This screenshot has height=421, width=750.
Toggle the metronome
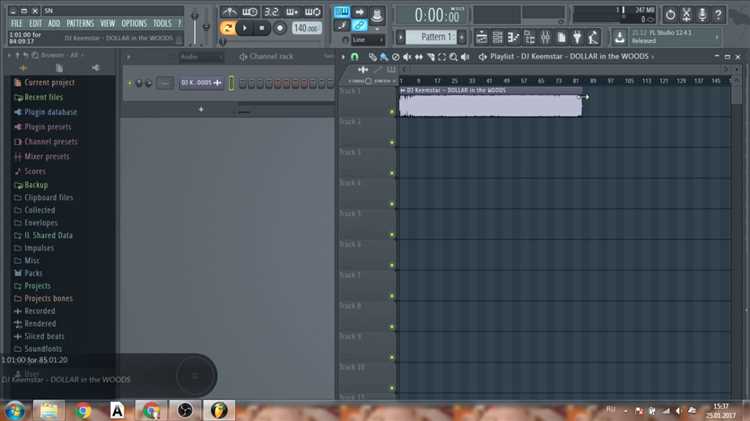pyautogui.click(x=230, y=11)
